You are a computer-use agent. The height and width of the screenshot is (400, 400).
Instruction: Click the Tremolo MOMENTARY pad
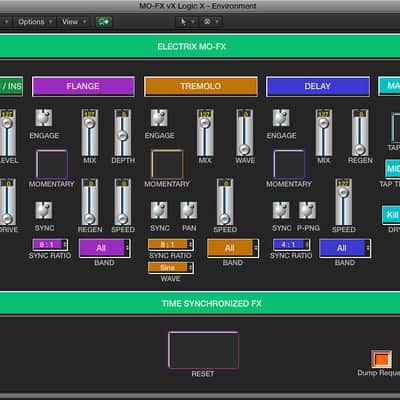[x=167, y=165]
